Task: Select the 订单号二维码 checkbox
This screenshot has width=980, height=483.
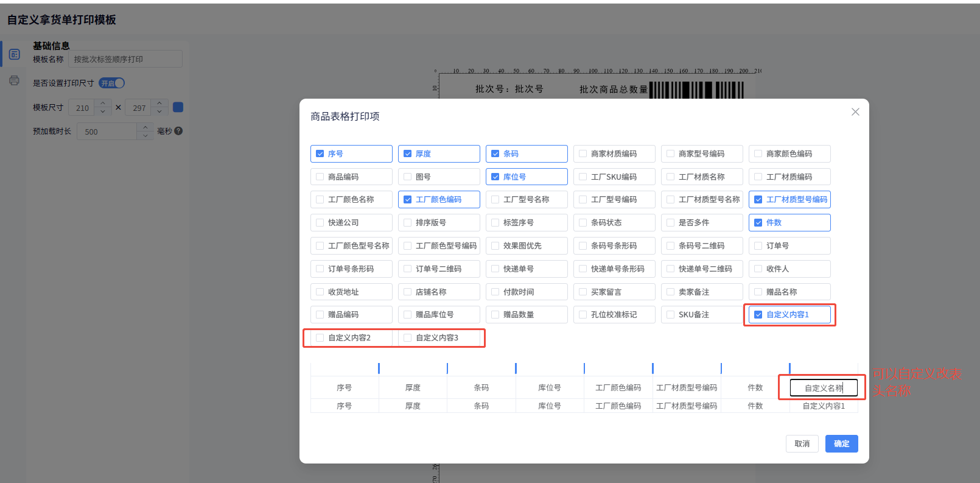Action: (408, 269)
